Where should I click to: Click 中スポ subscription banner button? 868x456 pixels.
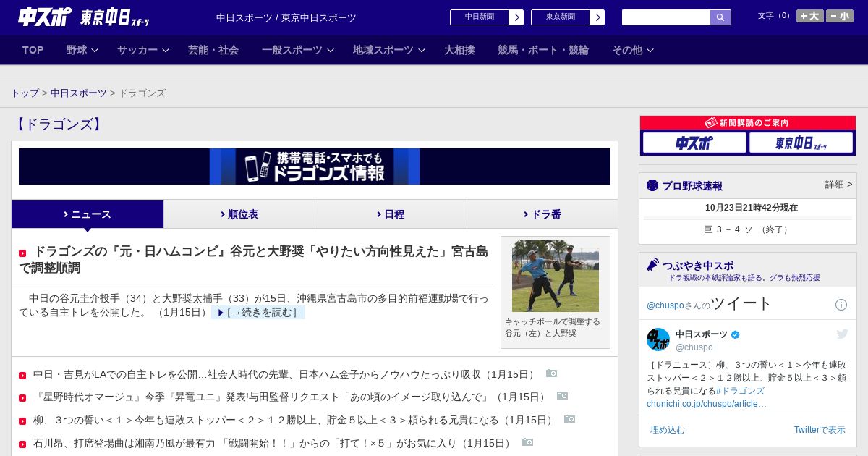(x=694, y=143)
